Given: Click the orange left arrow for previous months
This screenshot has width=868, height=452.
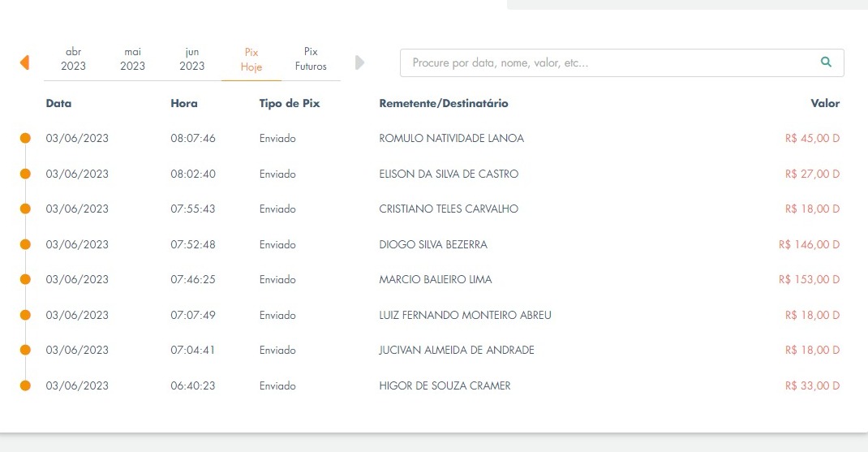Looking at the screenshot, I should point(24,62).
